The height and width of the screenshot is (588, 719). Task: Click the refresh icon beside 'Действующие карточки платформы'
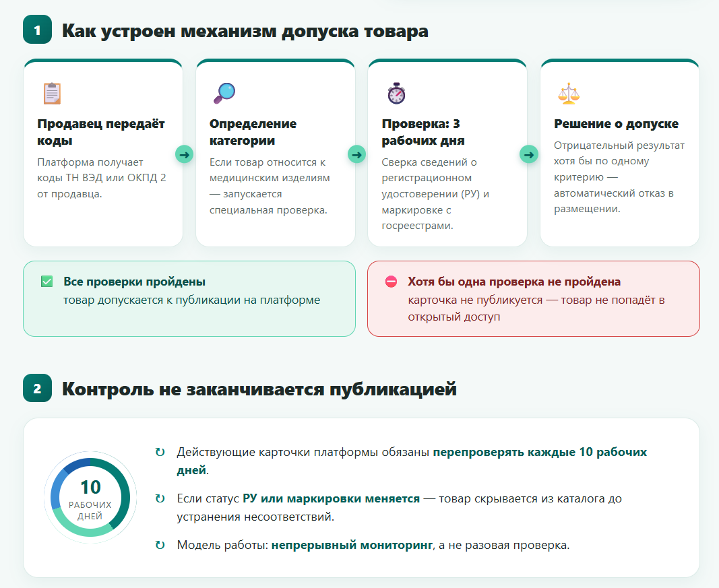160,453
